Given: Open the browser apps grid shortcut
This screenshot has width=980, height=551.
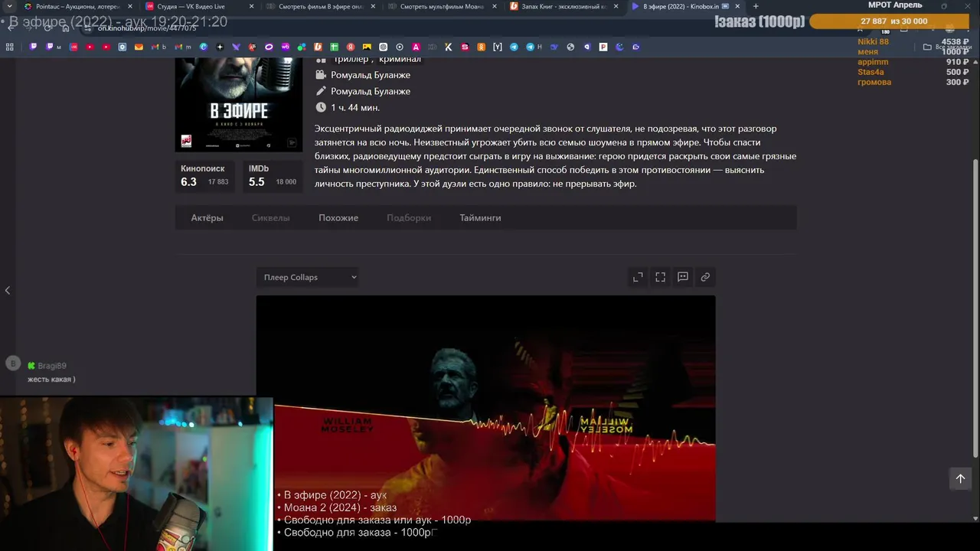Looking at the screenshot, I should tap(9, 47).
